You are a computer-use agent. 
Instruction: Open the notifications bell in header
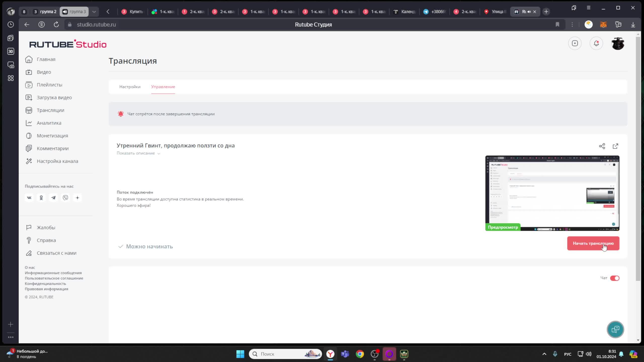[x=596, y=43]
